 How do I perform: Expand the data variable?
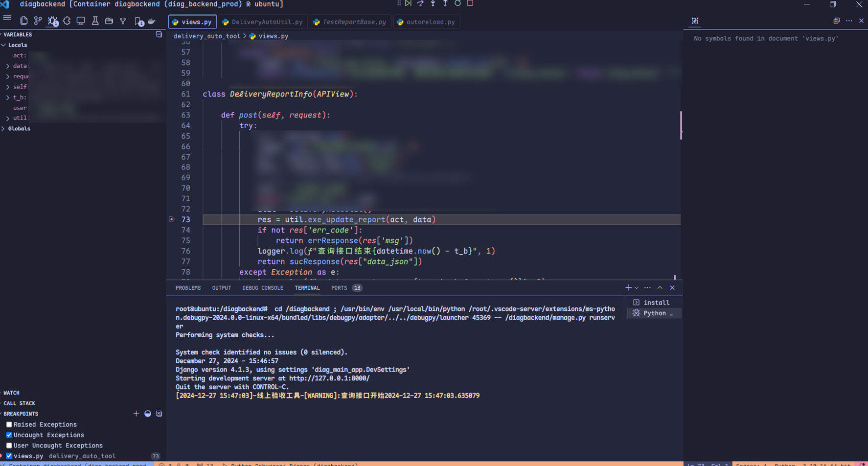tap(8, 66)
